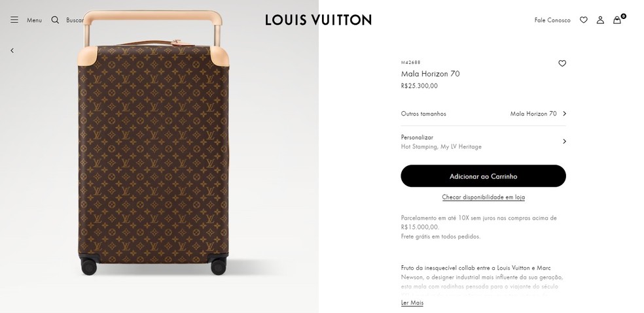Open the hamburger Menu icon
Screen dimensions: 644x313
pyautogui.click(x=14, y=20)
